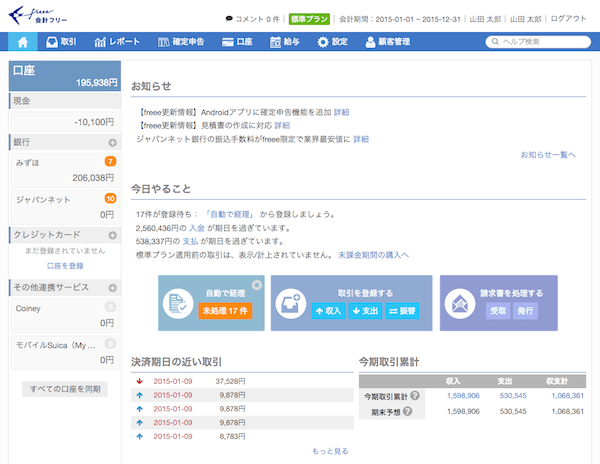
Task: Open コメント 0 件 link
Action: click(253, 19)
